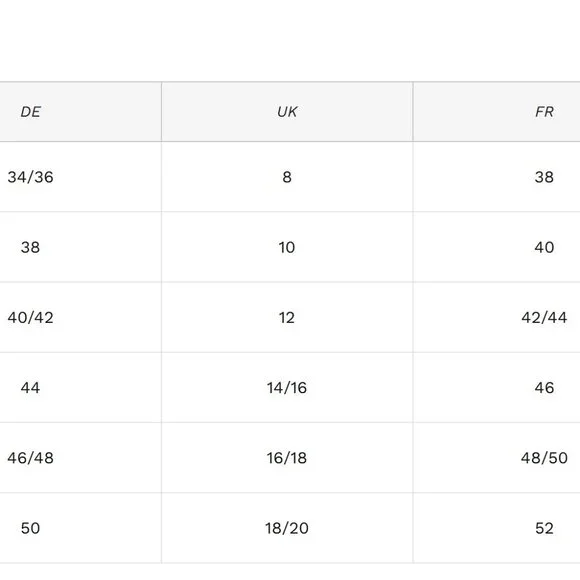Select UK size 12
The height and width of the screenshot is (580, 580).
287,317
